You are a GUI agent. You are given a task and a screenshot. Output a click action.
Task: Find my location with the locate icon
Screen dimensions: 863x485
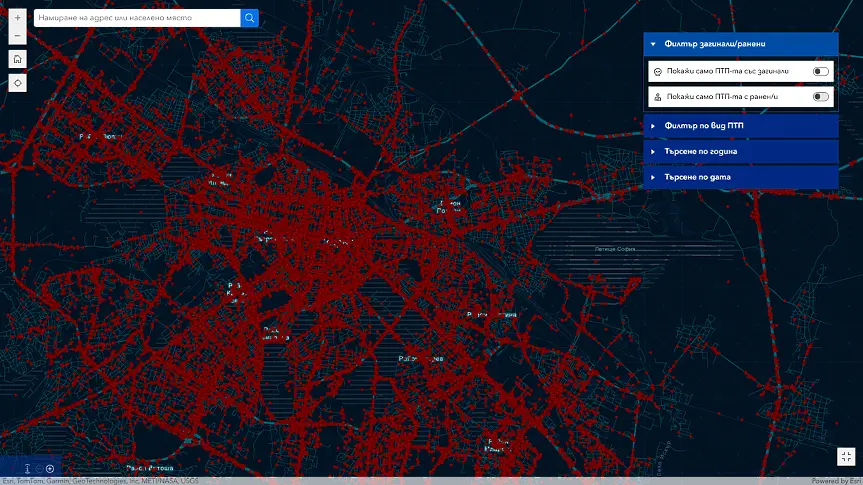17,83
